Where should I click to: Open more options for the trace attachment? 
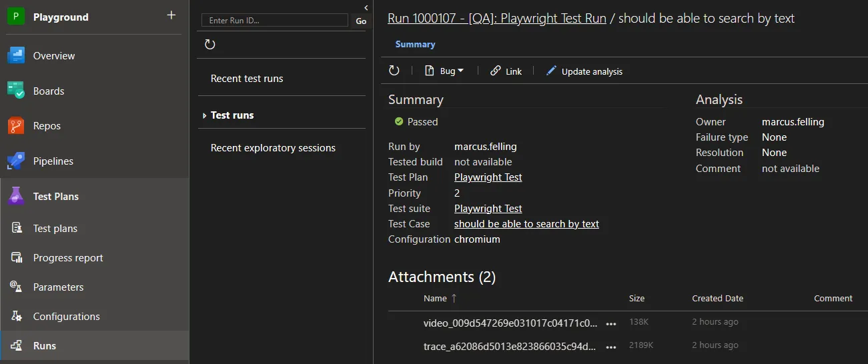point(610,347)
